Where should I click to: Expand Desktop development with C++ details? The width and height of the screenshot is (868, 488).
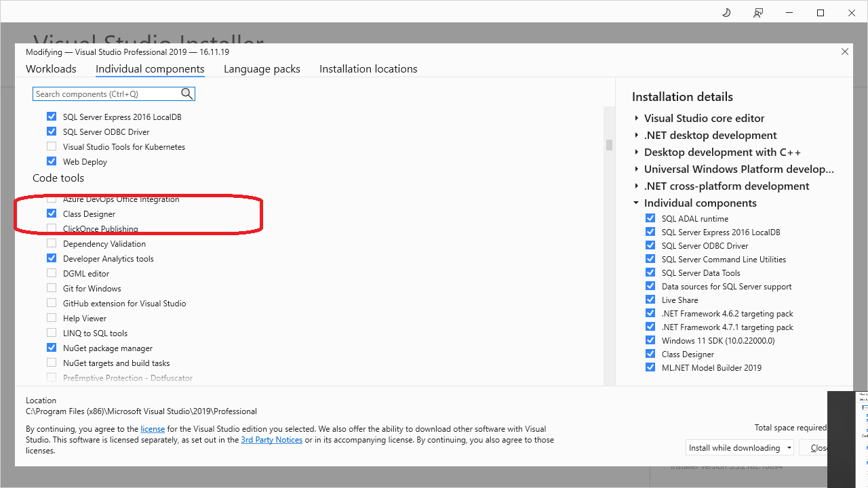[x=637, y=152]
